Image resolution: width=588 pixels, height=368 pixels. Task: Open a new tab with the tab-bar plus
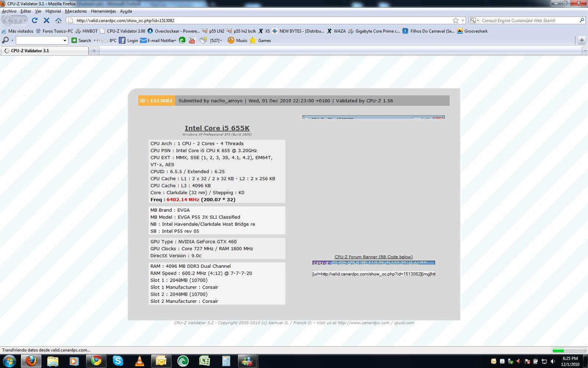[x=94, y=51]
